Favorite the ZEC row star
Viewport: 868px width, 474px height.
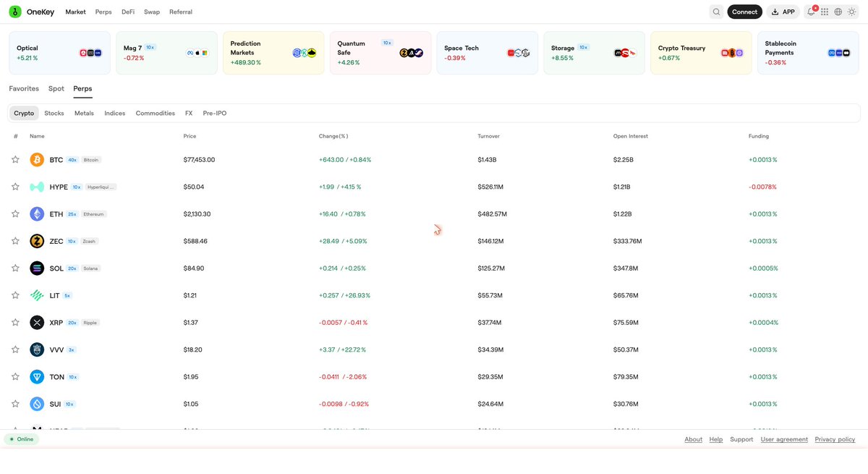coord(15,241)
